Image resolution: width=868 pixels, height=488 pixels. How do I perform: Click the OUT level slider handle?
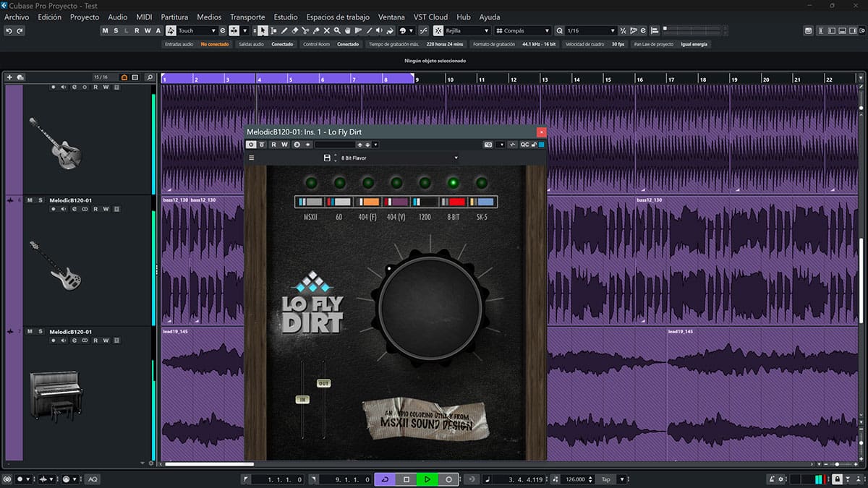[x=323, y=383]
